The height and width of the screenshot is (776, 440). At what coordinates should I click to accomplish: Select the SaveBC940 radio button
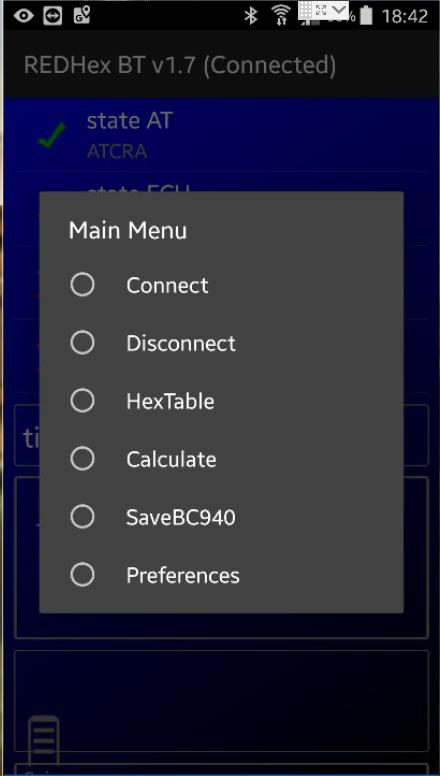tap(82, 517)
